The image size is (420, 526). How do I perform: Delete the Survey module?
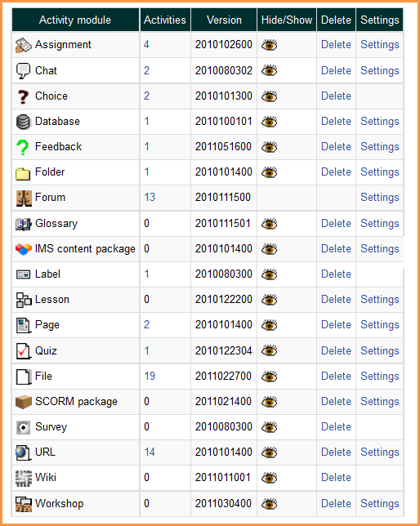[336, 426]
